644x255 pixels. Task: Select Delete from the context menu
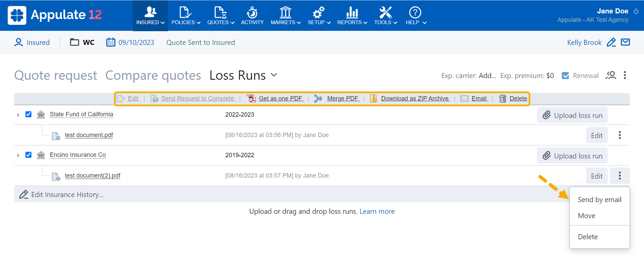(x=600, y=237)
